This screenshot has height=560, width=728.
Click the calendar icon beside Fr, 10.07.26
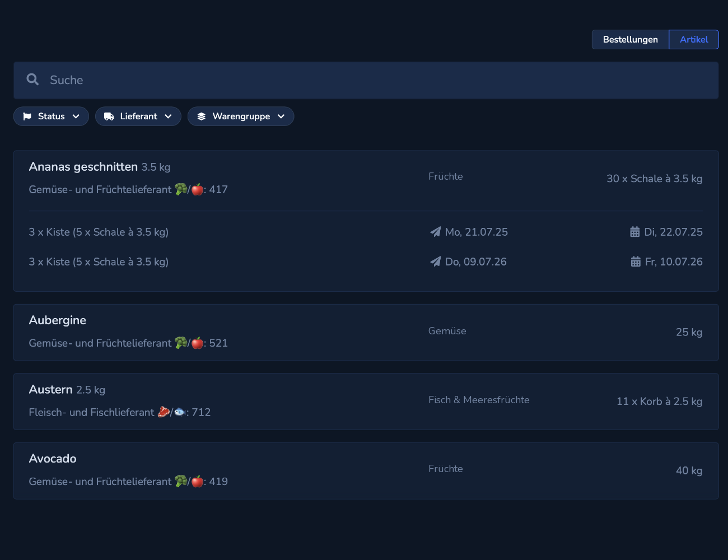tap(636, 262)
